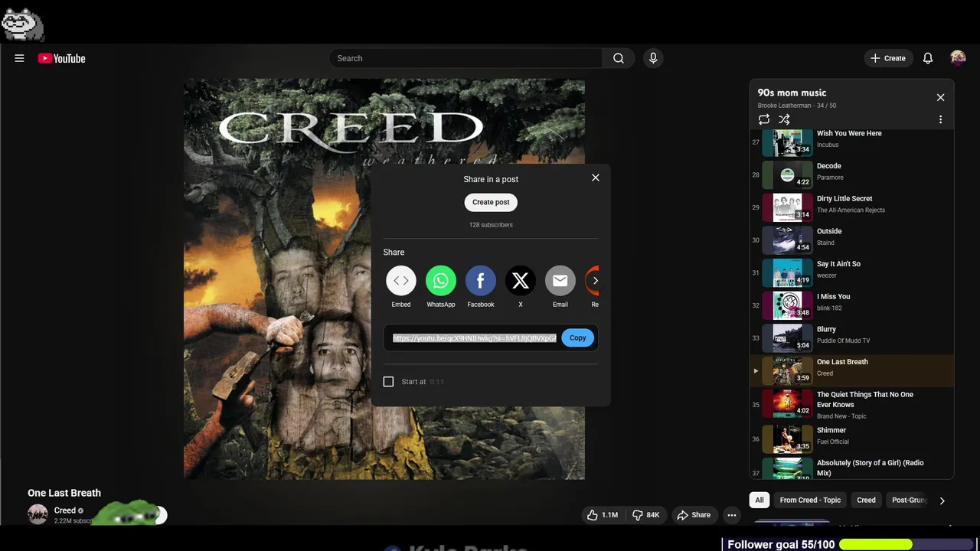Open the Creed channel name link

(x=65, y=510)
